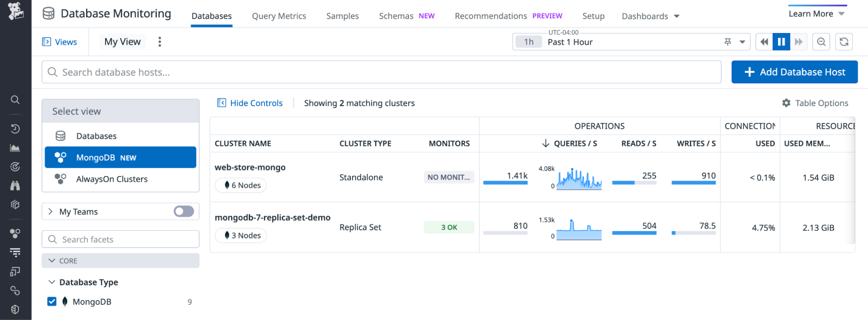Click the Datadog logo in the sidebar

click(x=16, y=11)
